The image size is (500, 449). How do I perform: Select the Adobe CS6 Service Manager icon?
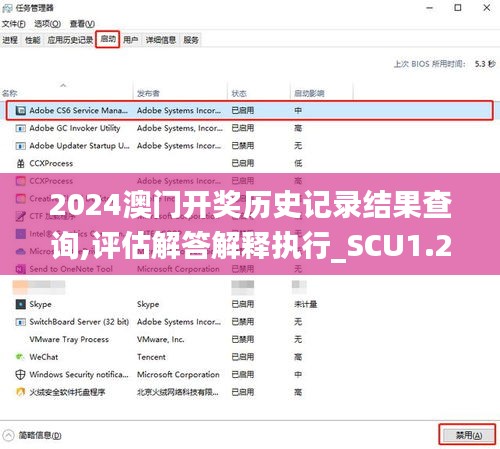coord(21,110)
